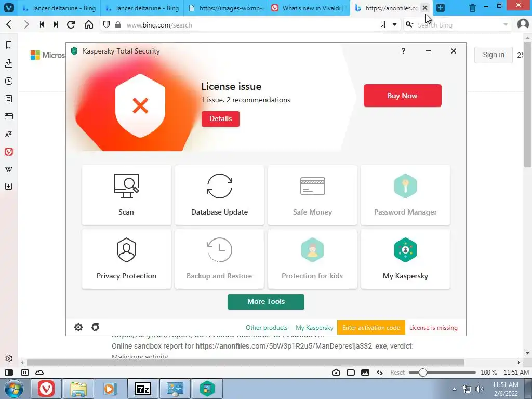Open the Downloads panel in sidebar
The width and height of the screenshot is (532, 399).
pos(9,63)
